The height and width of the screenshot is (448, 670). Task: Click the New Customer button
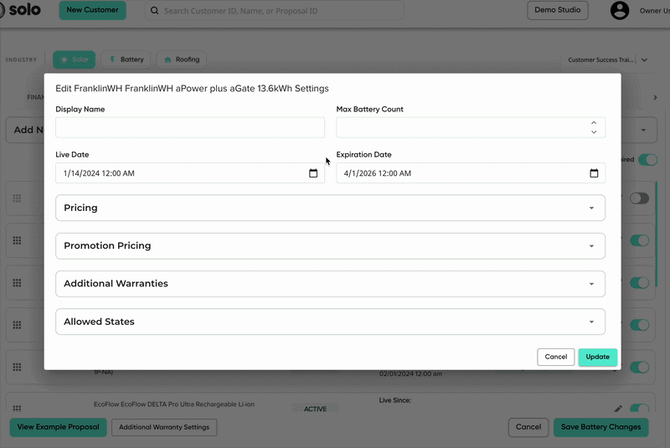point(92,10)
